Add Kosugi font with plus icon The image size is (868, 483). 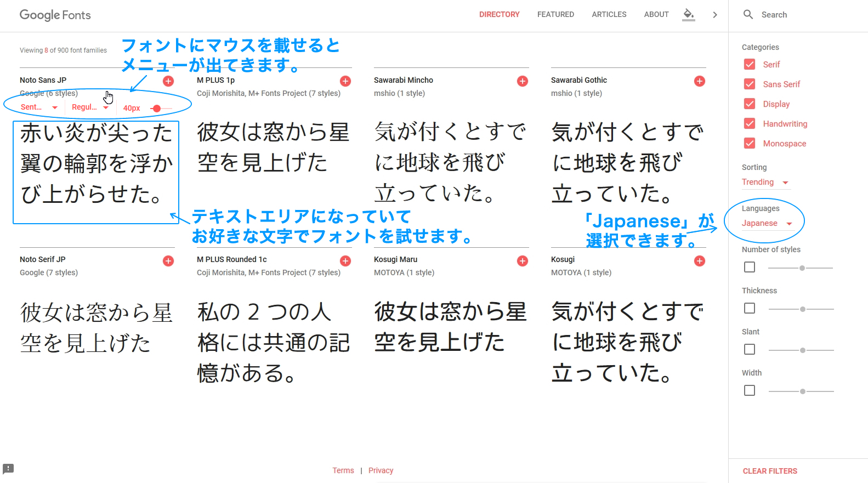click(700, 261)
